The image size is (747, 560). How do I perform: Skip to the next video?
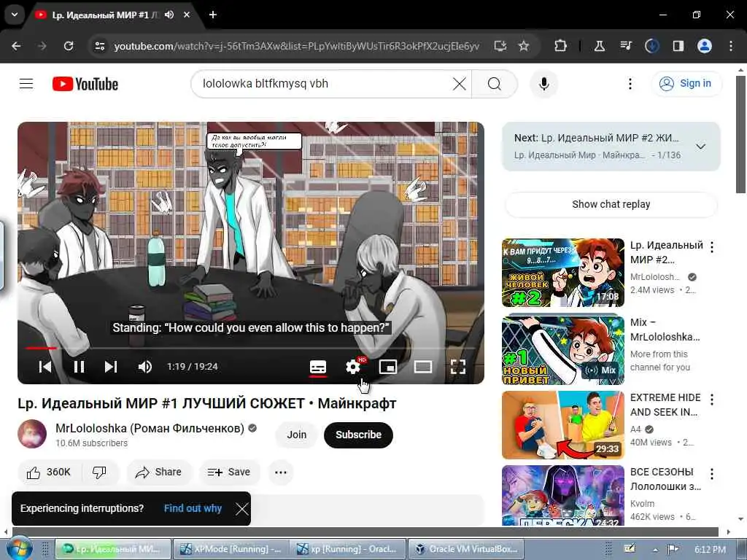pyautogui.click(x=111, y=367)
